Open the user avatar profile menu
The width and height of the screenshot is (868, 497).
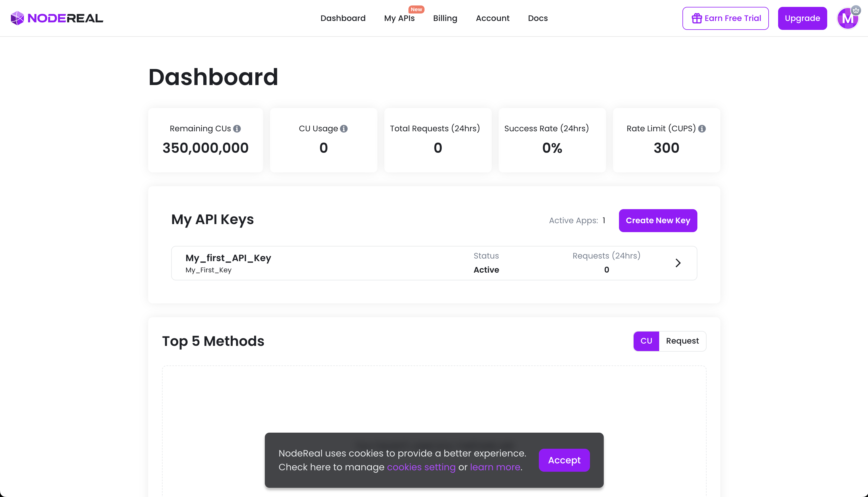(x=847, y=19)
